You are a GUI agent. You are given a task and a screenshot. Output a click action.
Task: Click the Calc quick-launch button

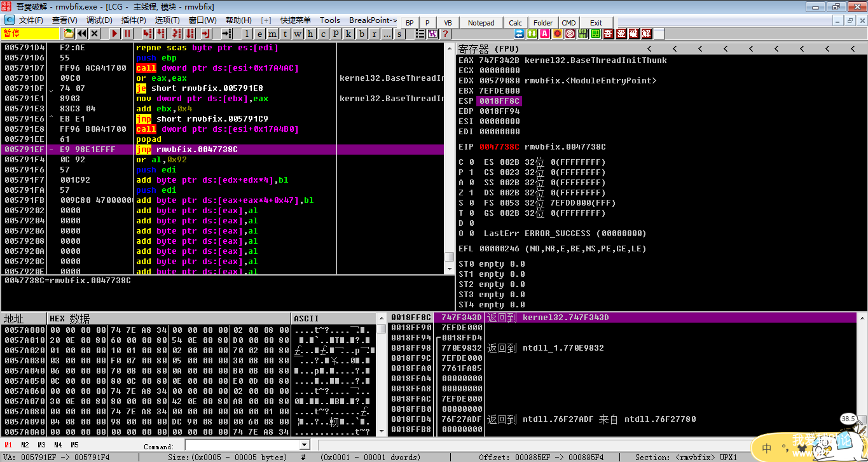pyautogui.click(x=515, y=23)
